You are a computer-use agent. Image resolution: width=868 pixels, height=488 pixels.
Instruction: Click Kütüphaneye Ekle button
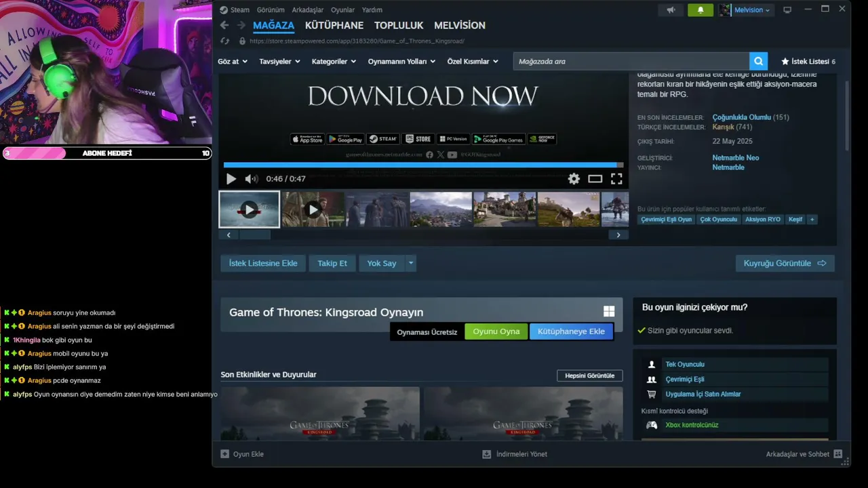click(571, 331)
